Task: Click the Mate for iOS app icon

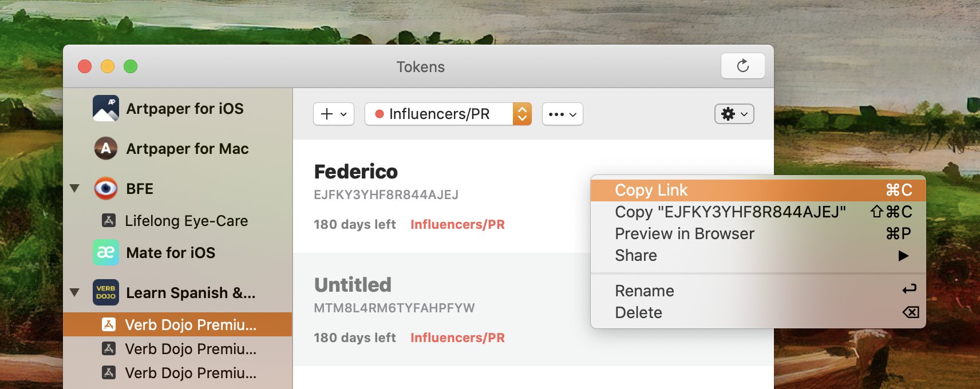Action: [x=106, y=252]
